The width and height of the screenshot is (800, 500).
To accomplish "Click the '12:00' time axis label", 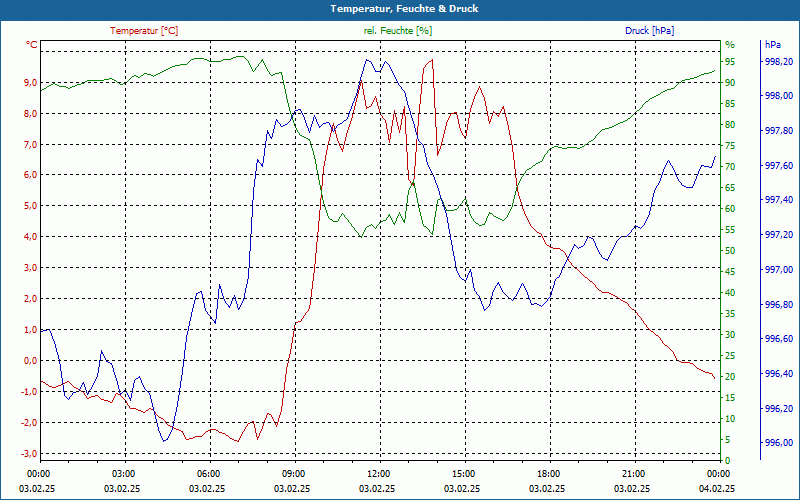I will 378,473.
